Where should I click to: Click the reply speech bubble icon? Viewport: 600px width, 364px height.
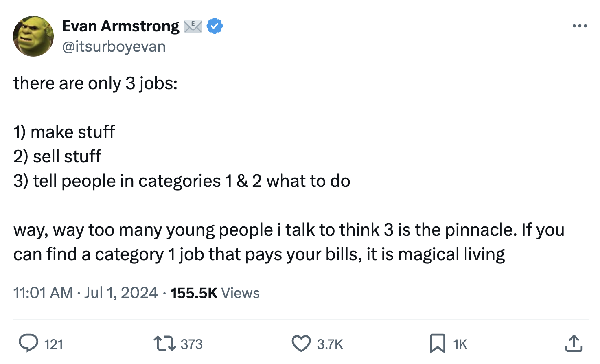(28, 343)
